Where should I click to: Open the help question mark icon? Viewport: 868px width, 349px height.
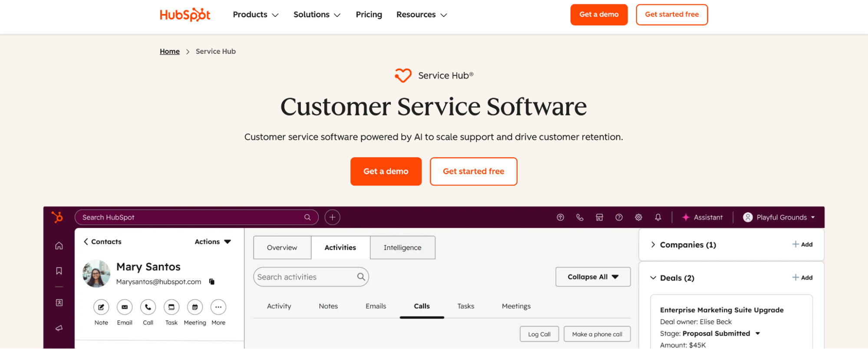point(619,217)
